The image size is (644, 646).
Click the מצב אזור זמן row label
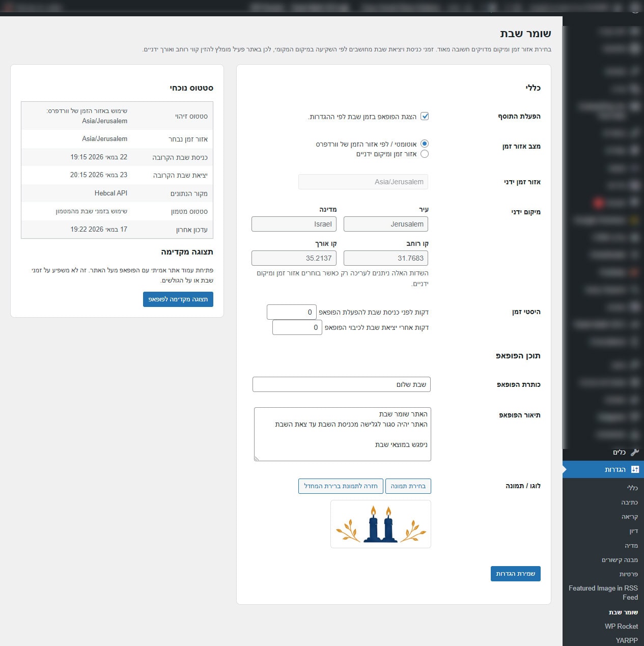pos(521,146)
